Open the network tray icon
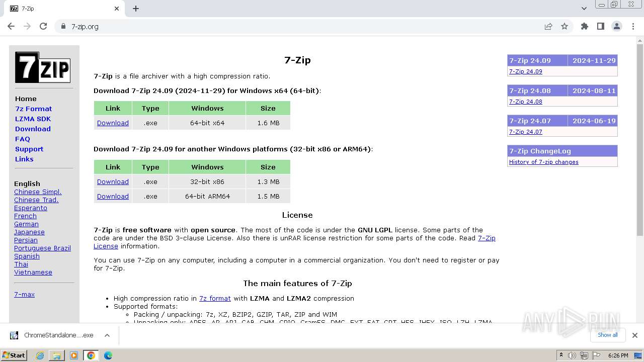The width and height of the screenshot is (644, 362). click(x=584, y=355)
